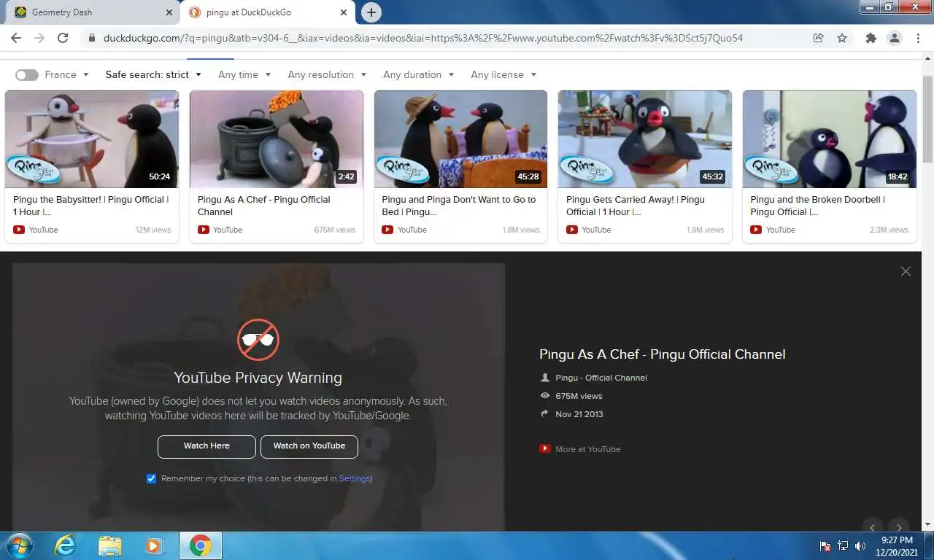This screenshot has height=560, width=934.
Task: Click the Action Center flag icon
Action: coord(825,545)
